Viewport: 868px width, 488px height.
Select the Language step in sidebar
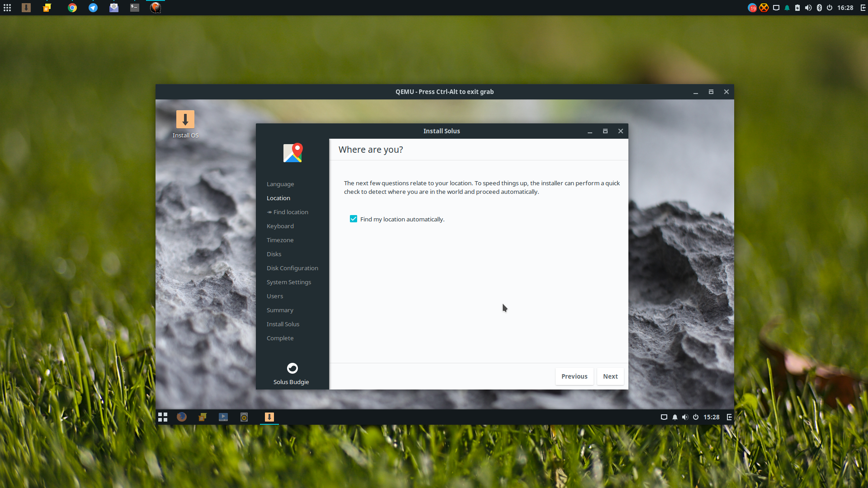click(280, 184)
